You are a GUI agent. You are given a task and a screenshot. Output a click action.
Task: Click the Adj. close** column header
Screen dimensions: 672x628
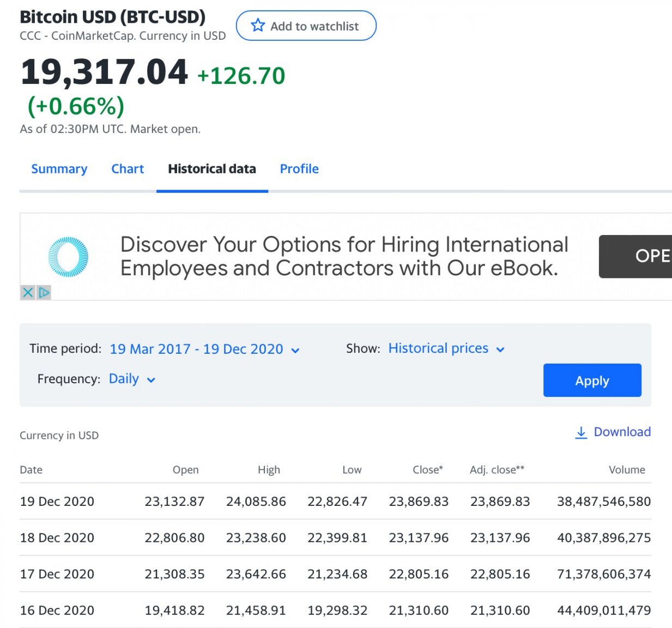[497, 470]
